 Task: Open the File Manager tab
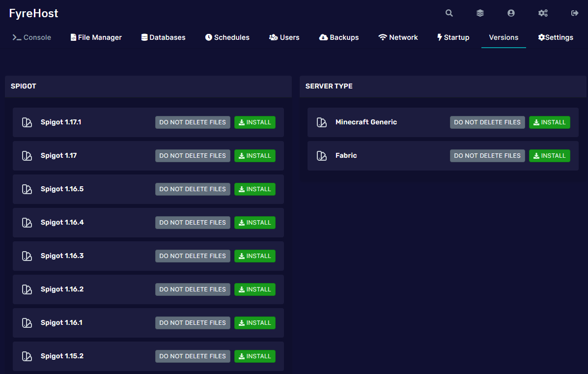96,37
